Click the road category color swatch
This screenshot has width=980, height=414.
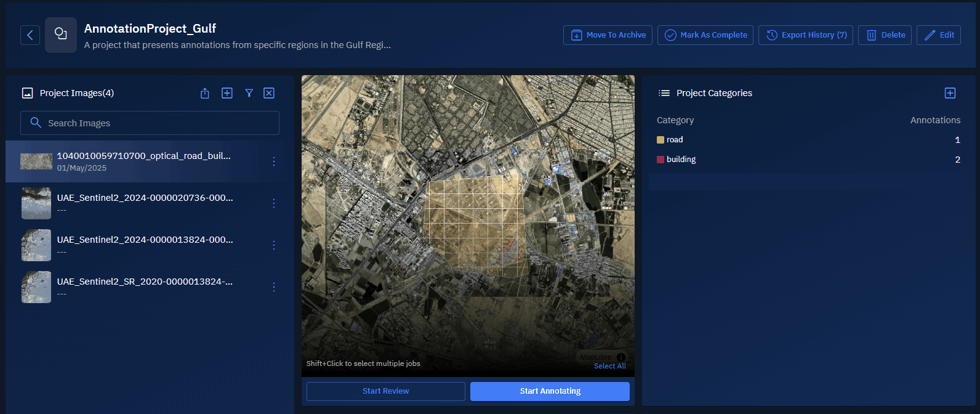(x=661, y=140)
